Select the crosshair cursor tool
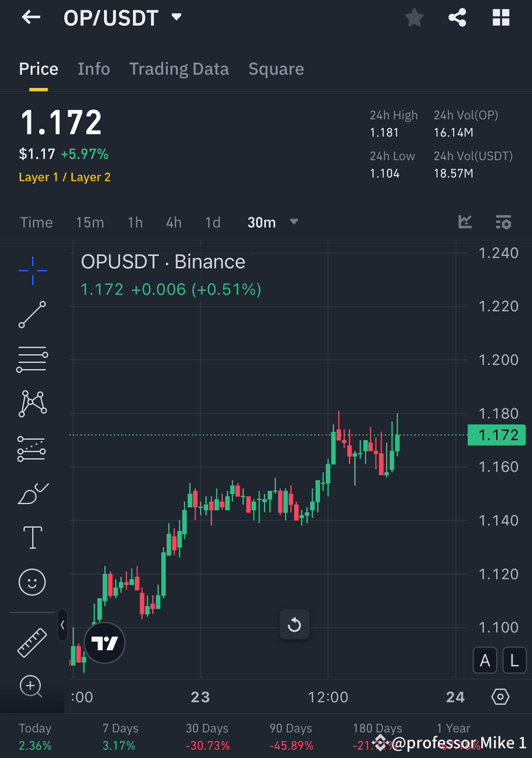The height and width of the screenshot is (758, 532). tap(31, 271)
